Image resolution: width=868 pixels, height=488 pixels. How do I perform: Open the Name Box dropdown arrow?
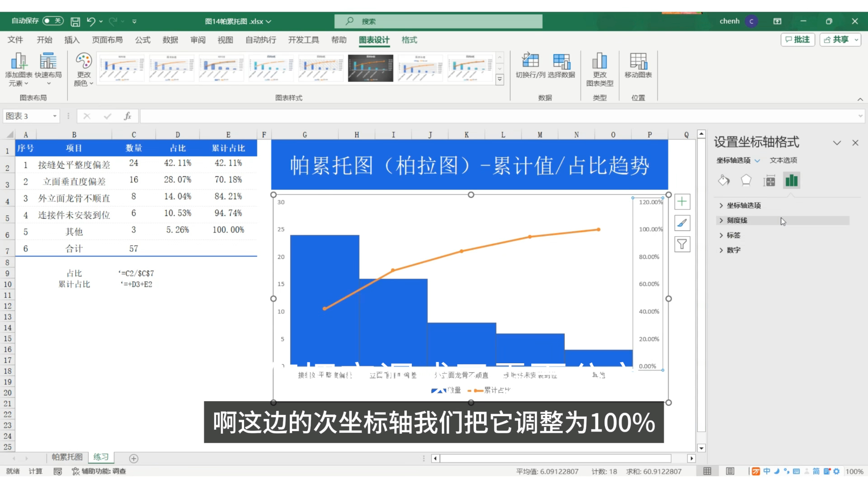(55, 116)
